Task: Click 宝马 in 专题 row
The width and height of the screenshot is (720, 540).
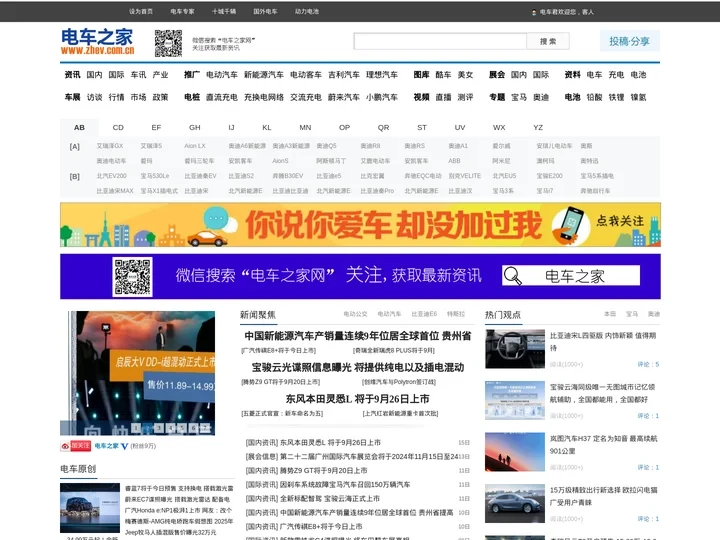Action: coord(519,97)
